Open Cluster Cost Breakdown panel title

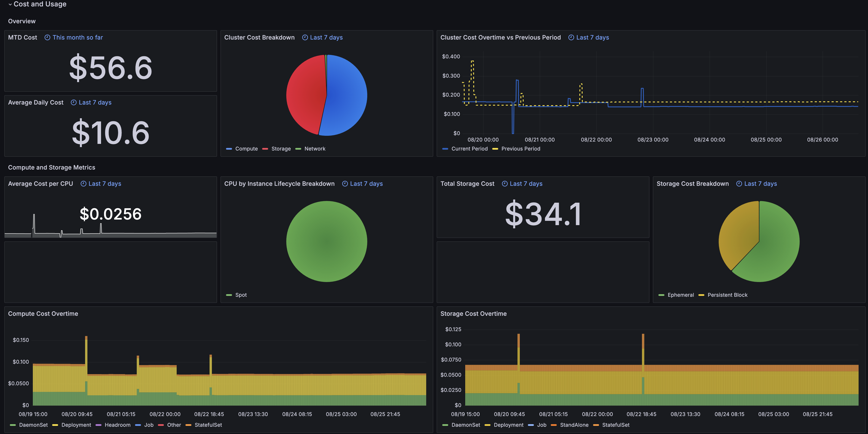(x=259, y=37)
